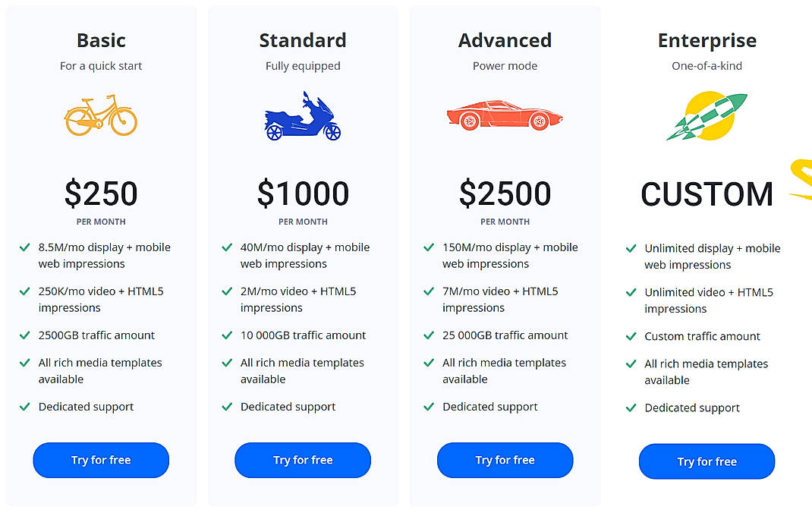Viewport: 812px width, 516px height.
Task: Click the checkmark next to 2500GB traffic amount
Action: click(x=24, y=335)
